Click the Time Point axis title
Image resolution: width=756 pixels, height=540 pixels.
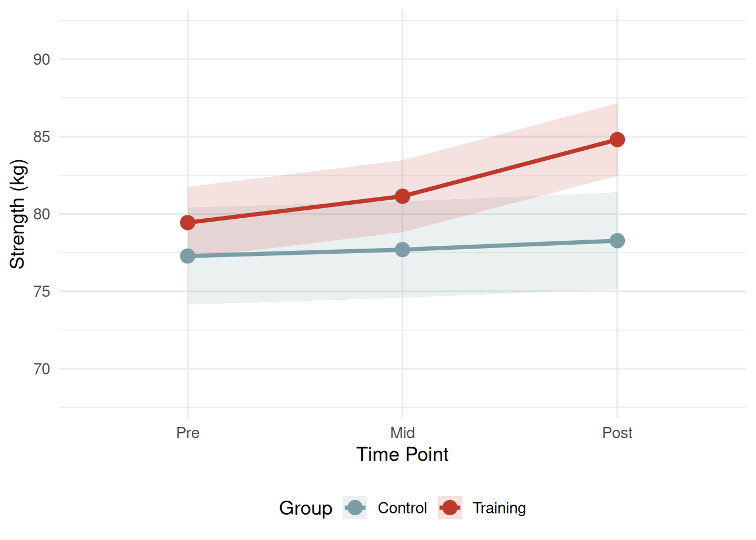[402, 454]
